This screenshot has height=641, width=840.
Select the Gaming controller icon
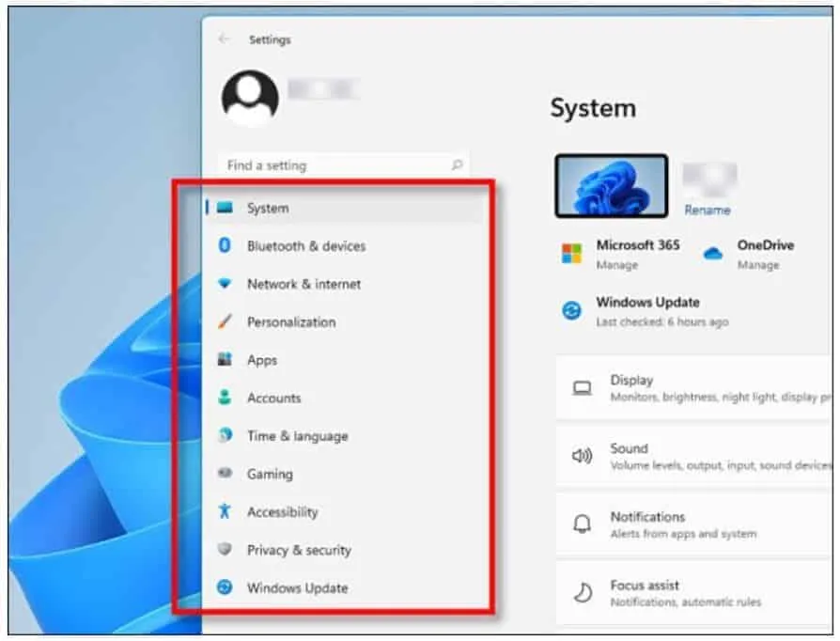[225, 474]
